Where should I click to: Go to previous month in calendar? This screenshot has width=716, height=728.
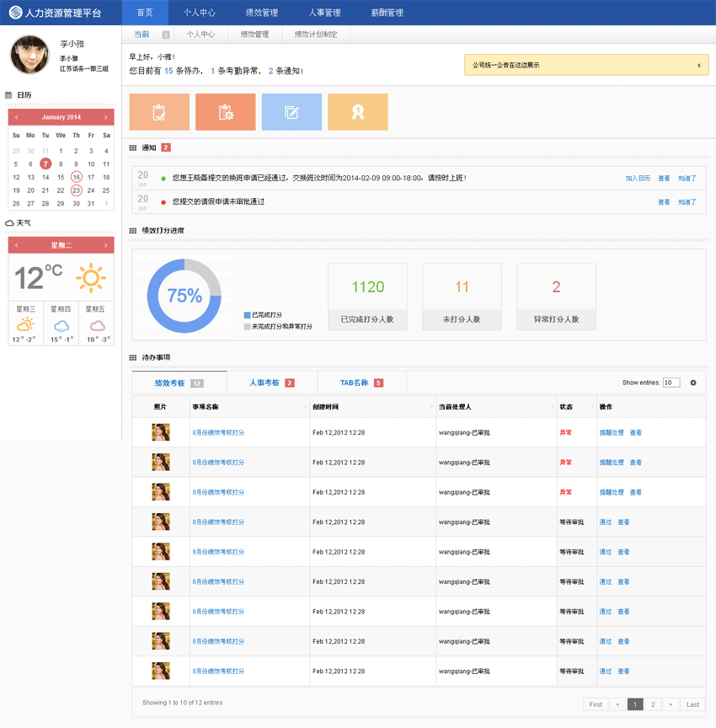pyautogui.click(x=17, y=117)
